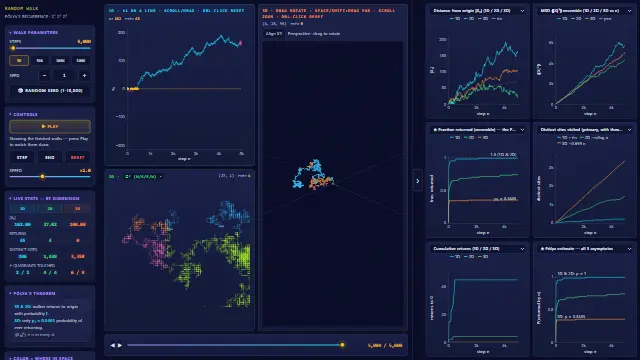
Task: Click the 3D walk cluster in viewport
Action: point(313,175)
